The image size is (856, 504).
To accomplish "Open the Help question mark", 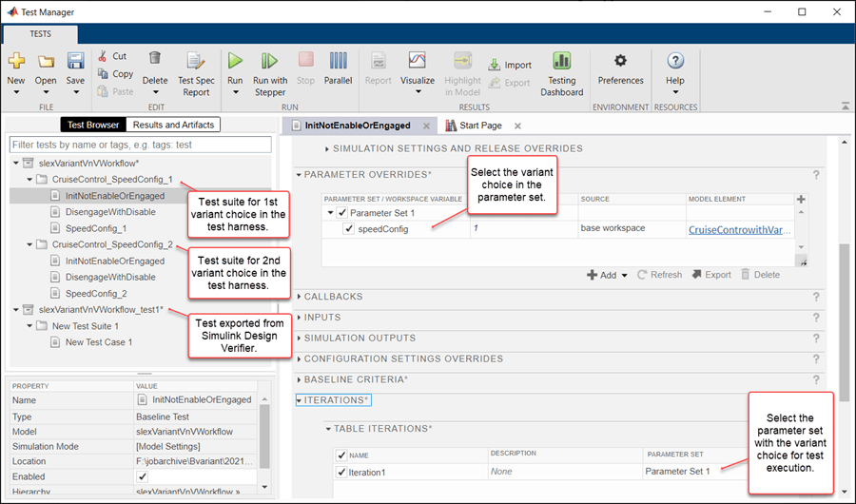I will (675, 61).
